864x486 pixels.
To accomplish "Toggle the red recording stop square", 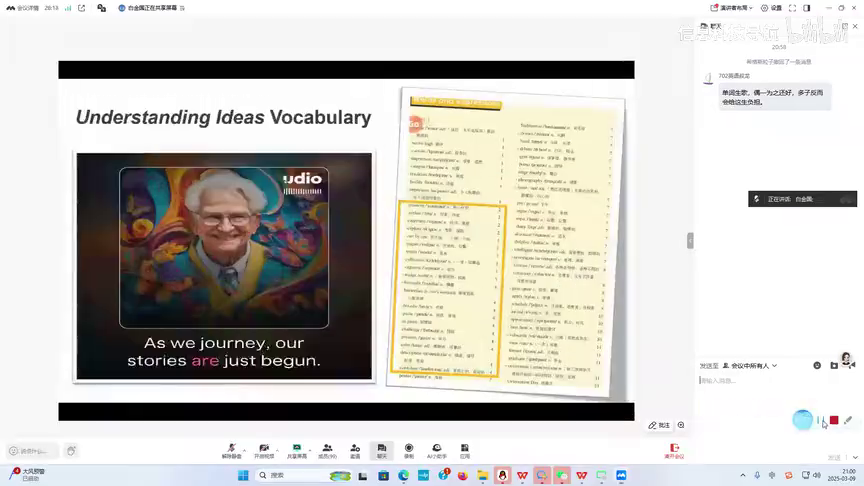I will (x=834, y=420).
